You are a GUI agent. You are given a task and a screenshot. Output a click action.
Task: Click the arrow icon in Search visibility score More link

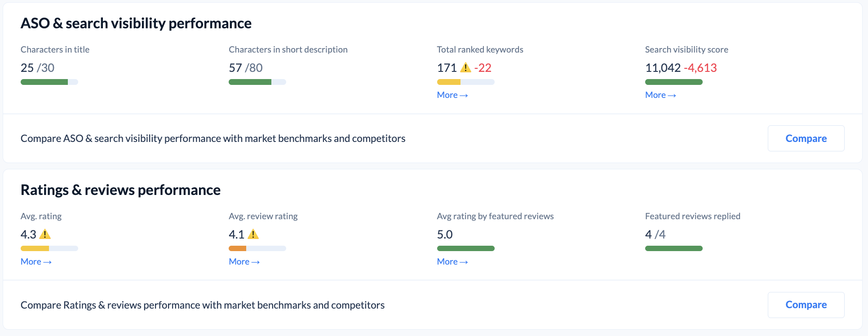coord(672,95)
